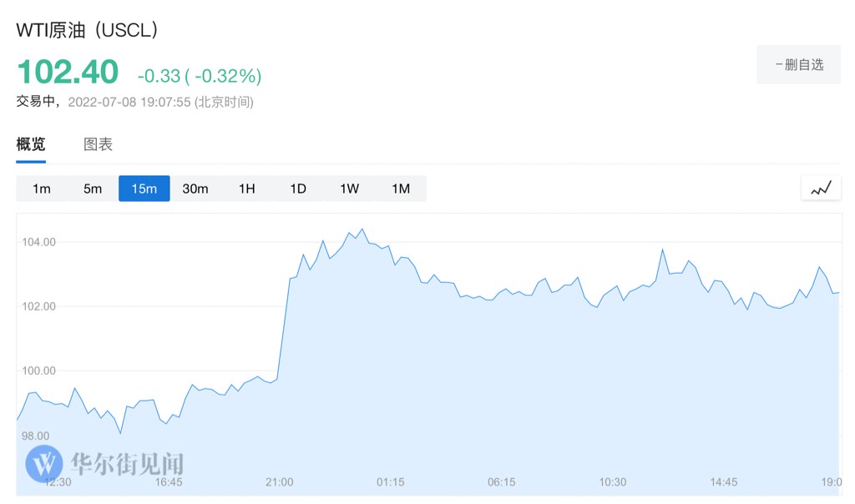
Task: Click the chart's highest peak point
Action: pyautogui.click(x=362, y=229)
